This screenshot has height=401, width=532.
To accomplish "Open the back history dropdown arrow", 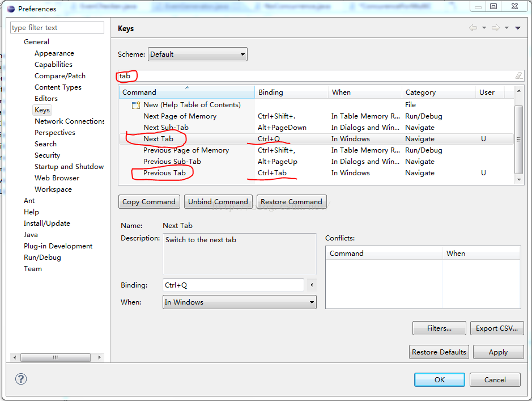I will (x=484, y=28).
